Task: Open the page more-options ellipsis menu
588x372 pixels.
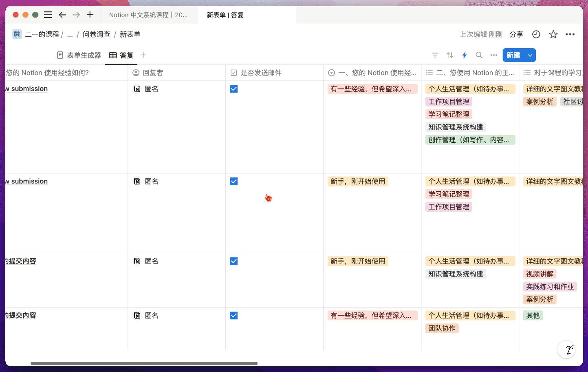Action: 570,34
